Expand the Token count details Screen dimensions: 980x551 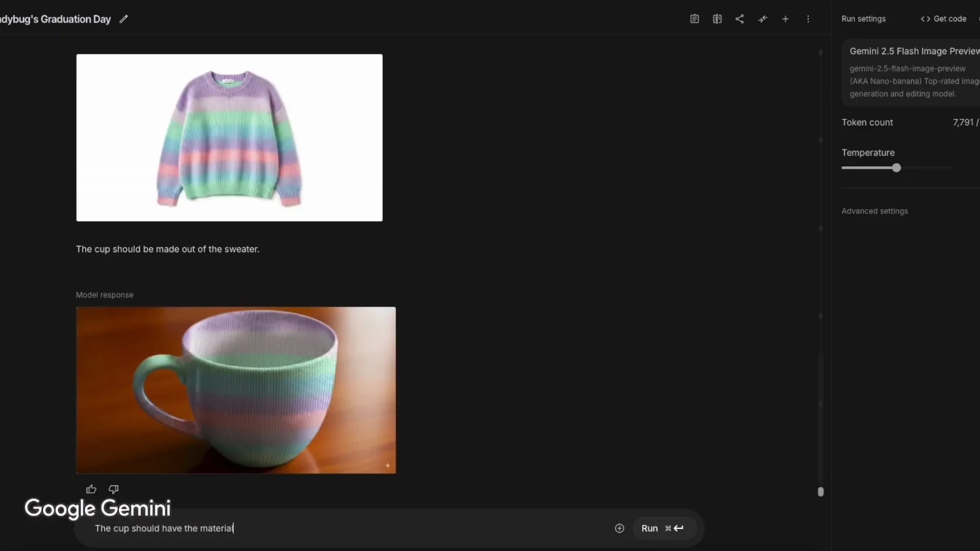(x=867, y=122)
